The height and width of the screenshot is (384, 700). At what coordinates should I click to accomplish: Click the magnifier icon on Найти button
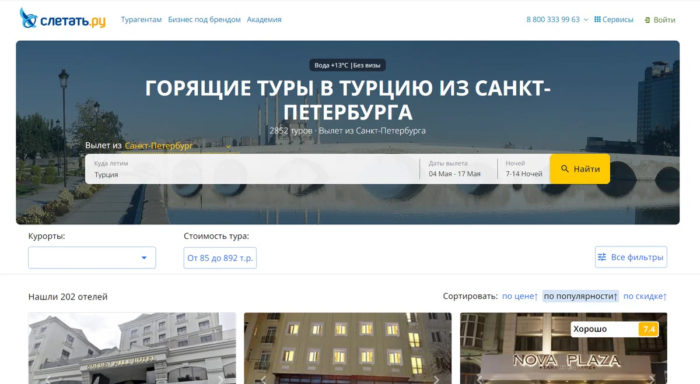(x=565, y=169)
